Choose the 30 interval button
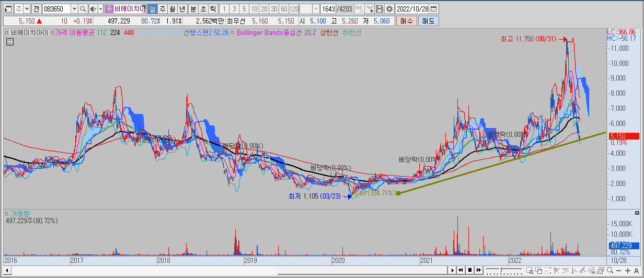The height and width of the screenshot is (278, 644). coord(273,9)
